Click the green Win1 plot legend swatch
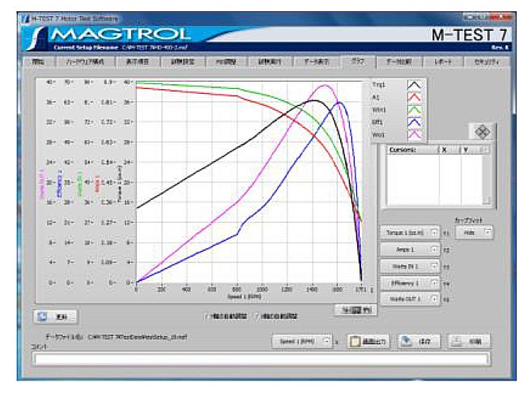 [x=415, y=110]
